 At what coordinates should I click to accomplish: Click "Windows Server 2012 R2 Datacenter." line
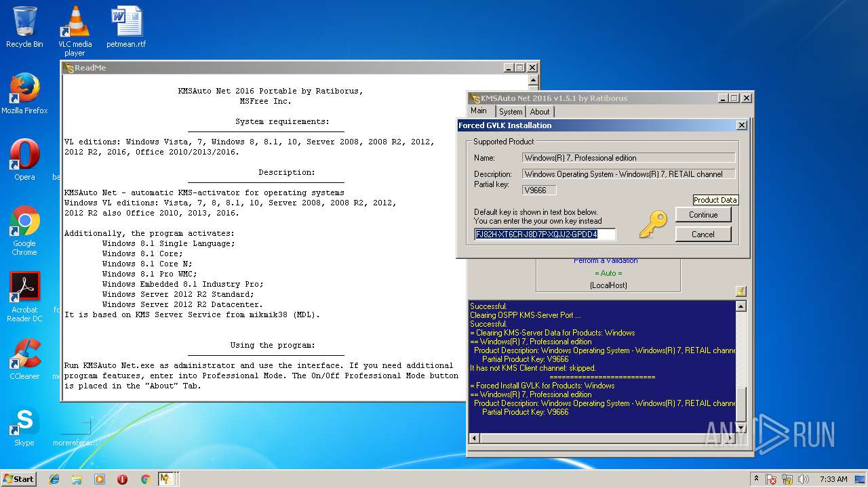(182, 304)
